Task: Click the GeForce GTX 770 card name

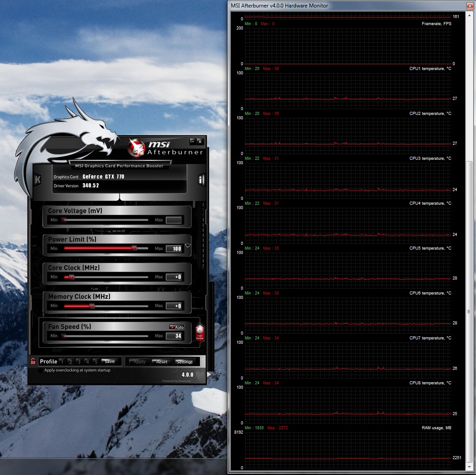Action: pyautogui.click(x=103, y=177)
